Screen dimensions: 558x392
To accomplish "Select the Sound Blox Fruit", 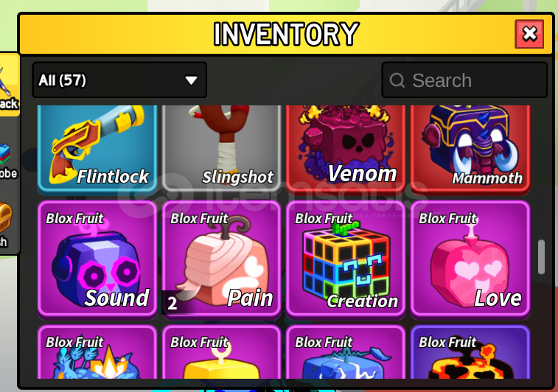I will tap(97, 258).
